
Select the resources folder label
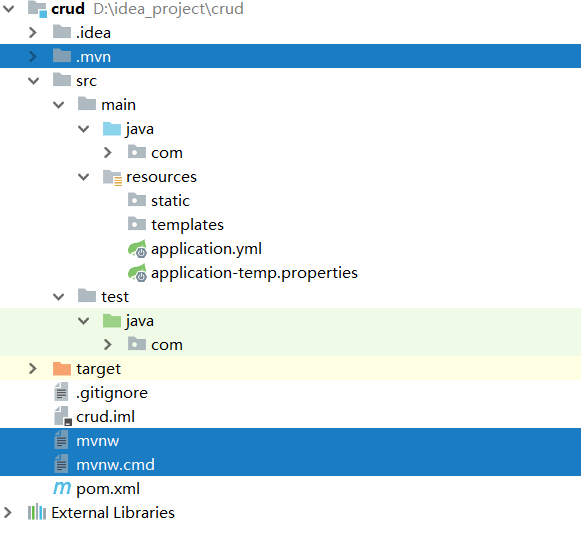161,177
